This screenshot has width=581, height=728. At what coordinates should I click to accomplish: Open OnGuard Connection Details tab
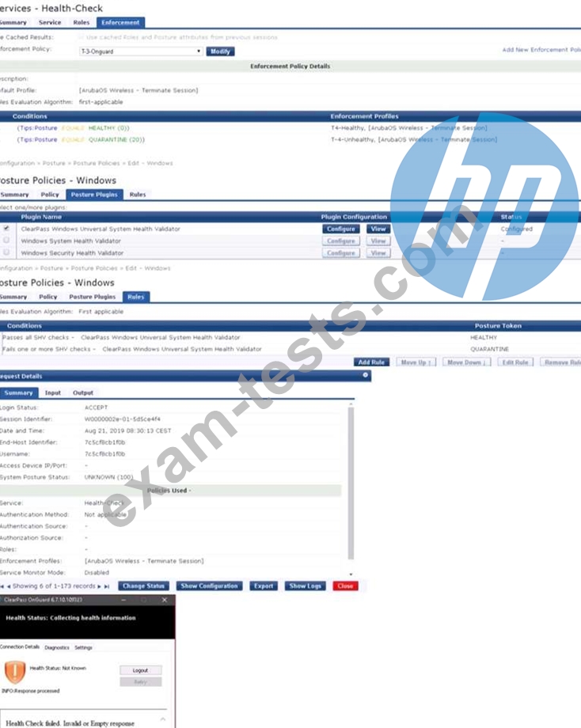click(20, 646)
